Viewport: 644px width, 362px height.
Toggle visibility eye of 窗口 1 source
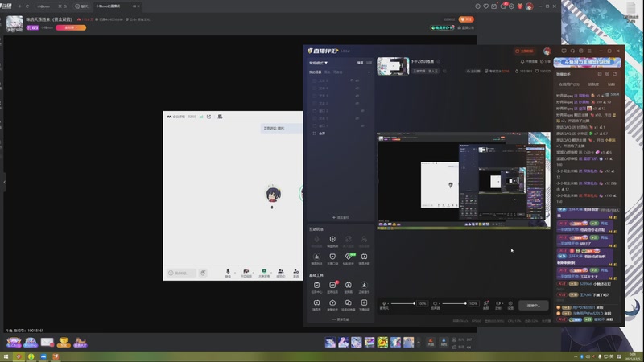coord(362,126)
